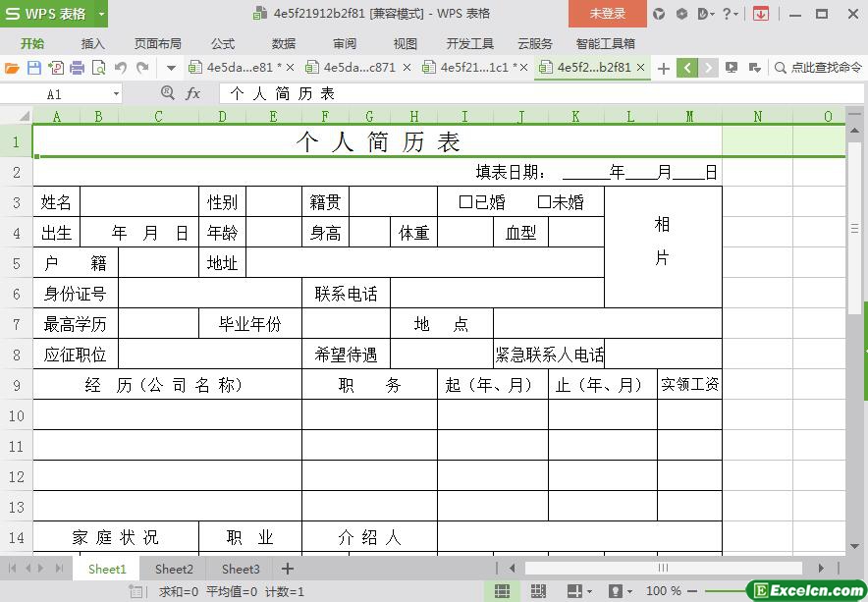Open the 页面布局 ribbon tab

tap(158, 44)
